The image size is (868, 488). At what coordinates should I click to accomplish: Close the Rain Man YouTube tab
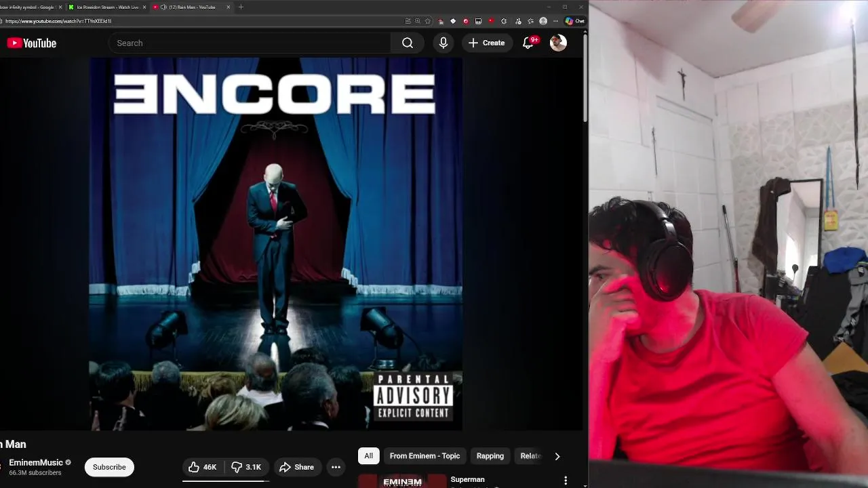coord(228,7)
